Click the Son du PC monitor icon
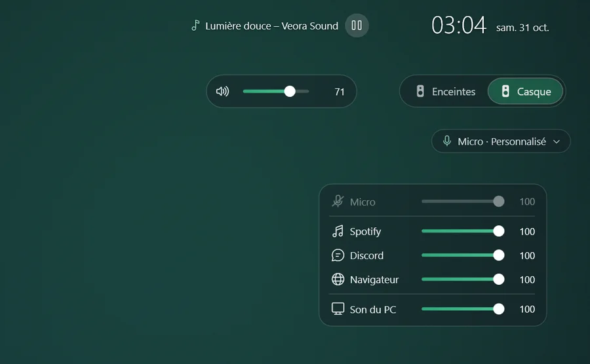The height and width of the screenshot is (364, 590). point(338,309)
